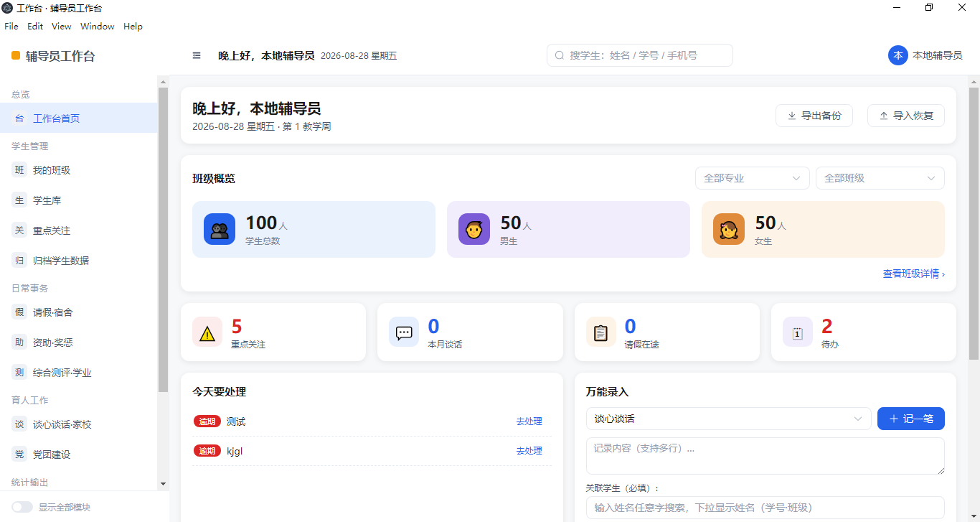This screenshot has width=980, height=522.
Task: Open the Help menu
Action: click(133, 27)
